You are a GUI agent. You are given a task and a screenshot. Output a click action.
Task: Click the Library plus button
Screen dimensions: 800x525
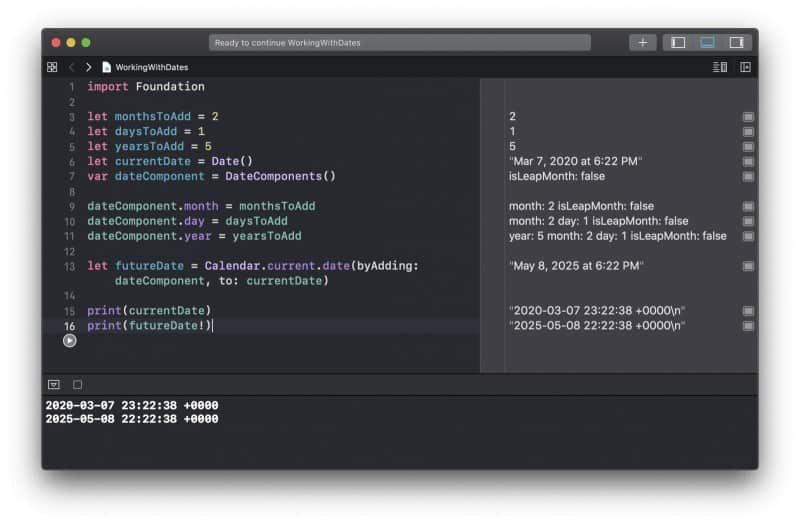tap(643, 42)
